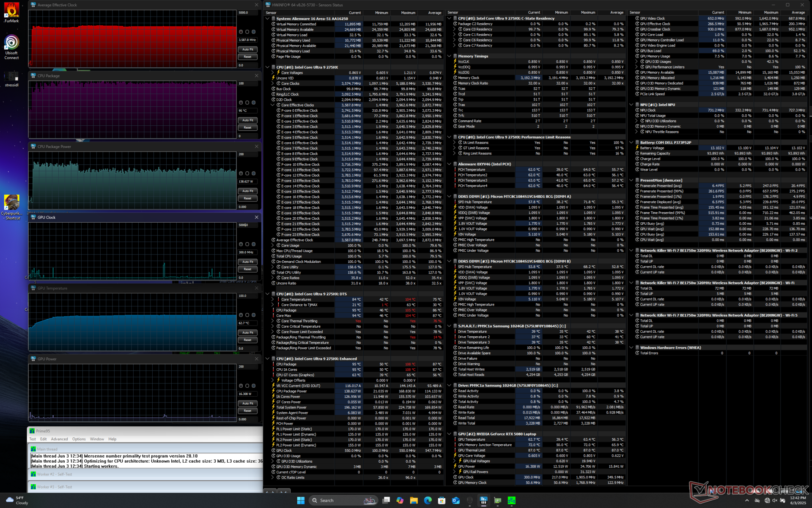Click maximum value field in CPU Package Power graph
This screenshot has width=812, height=508.
click(248, 154)
